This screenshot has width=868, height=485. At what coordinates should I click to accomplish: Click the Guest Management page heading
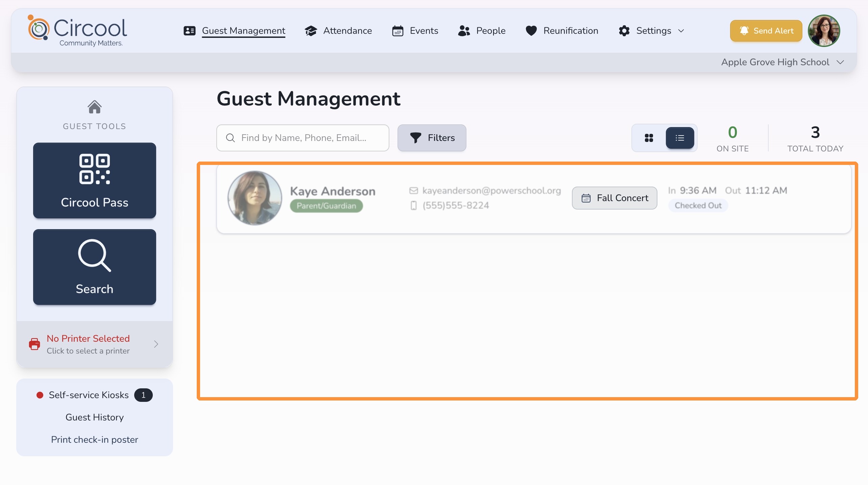pos(308,99)
